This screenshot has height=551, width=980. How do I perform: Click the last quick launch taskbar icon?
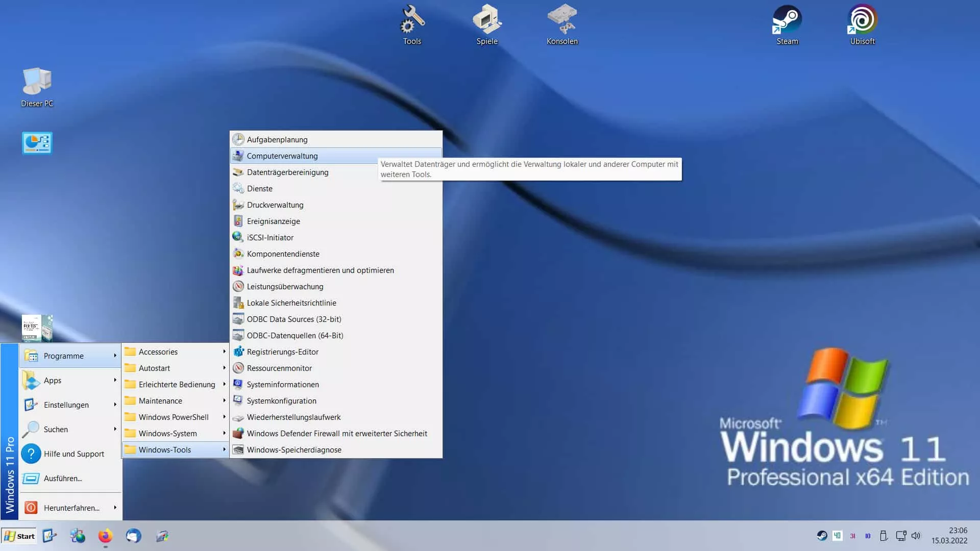click(x=162, y=536)
